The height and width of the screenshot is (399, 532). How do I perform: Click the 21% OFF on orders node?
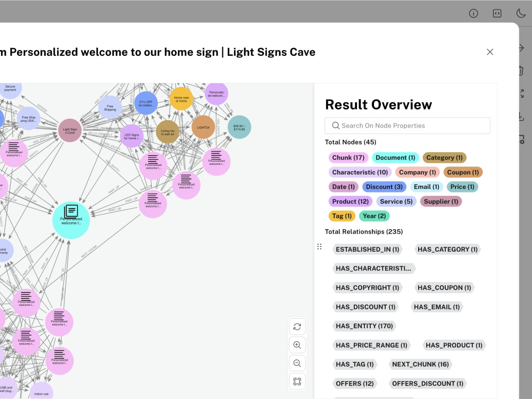pyautogui.click(x=146, y=103)
